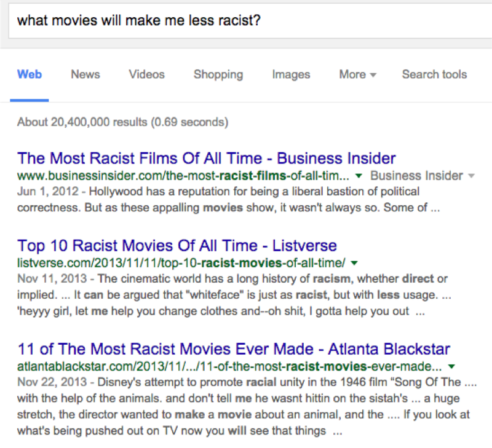
Task: Expand the More dropdown menu
Action: tap(357, 74)
